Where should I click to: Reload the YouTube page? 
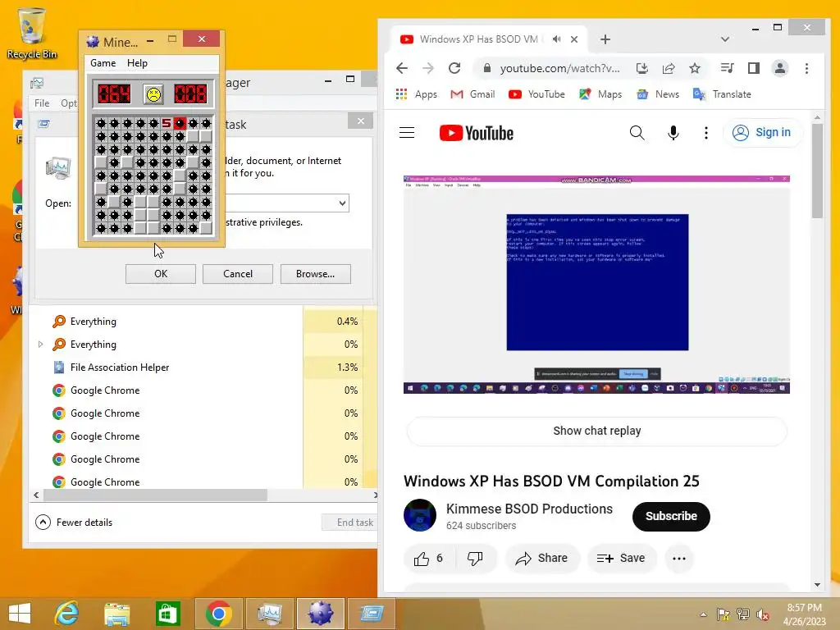454,68
